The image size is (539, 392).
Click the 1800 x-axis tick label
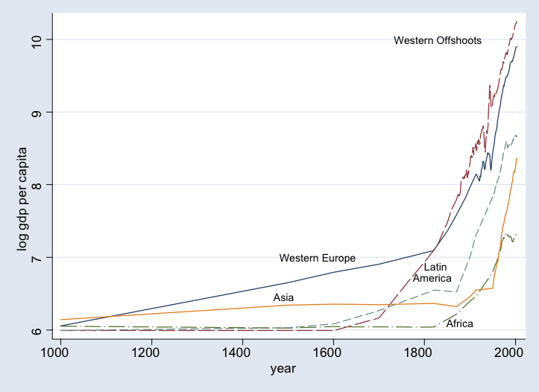[422, 351]
